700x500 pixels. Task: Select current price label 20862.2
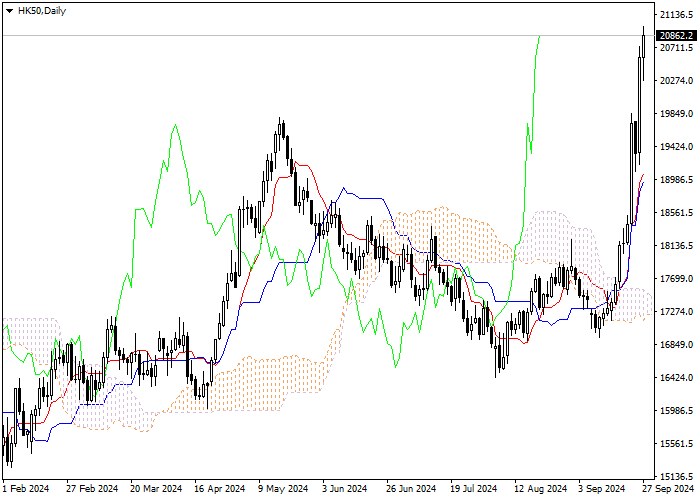point(677,36)
